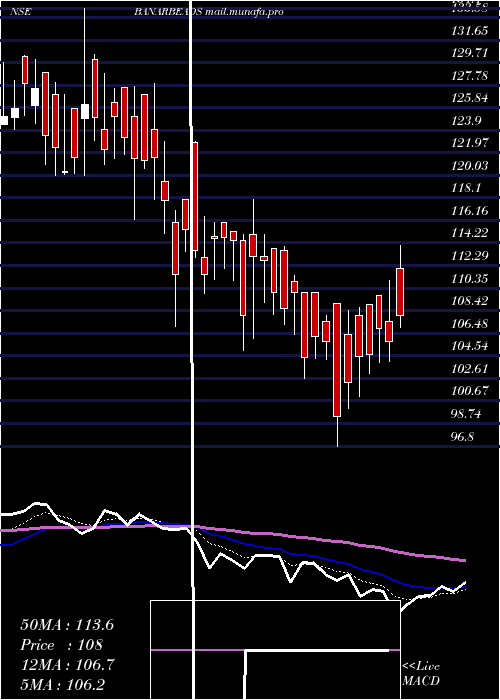The image size is (500, 700).
Task: Click the <<Live MACD label
Action: [421, 673]
